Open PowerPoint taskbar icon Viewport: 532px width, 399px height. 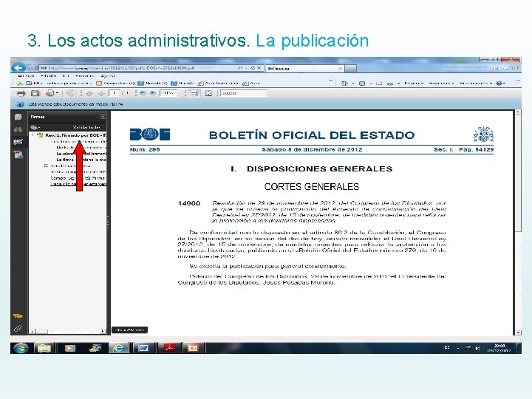coord(193,348)
